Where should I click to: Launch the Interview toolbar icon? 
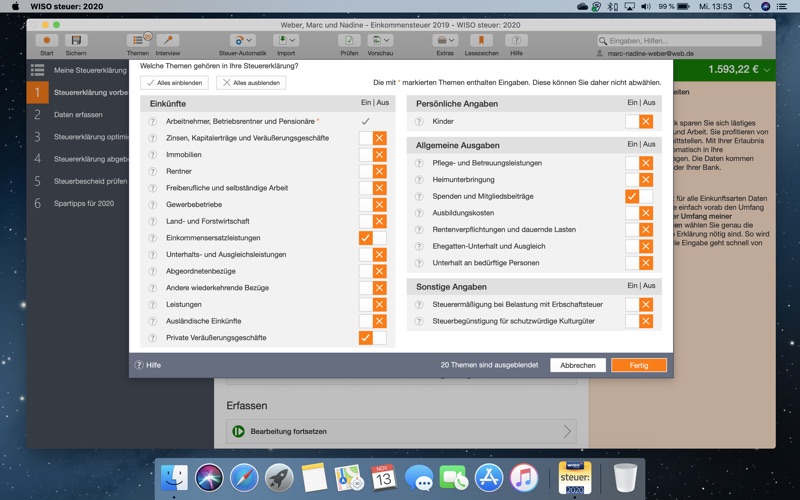(167, 40)
